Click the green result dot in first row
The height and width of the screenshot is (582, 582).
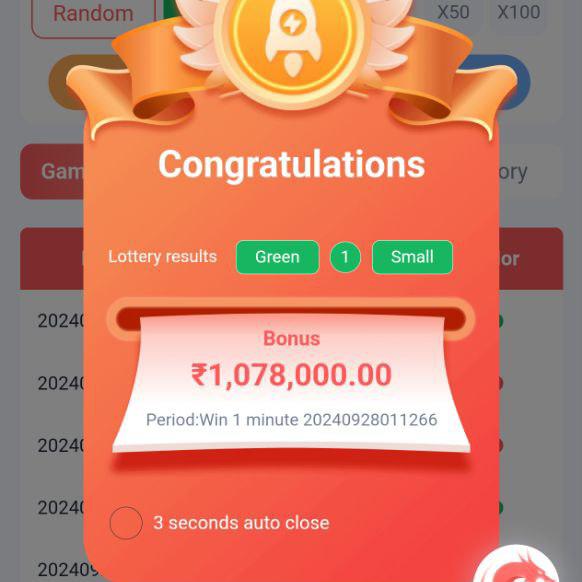point(501,321)
